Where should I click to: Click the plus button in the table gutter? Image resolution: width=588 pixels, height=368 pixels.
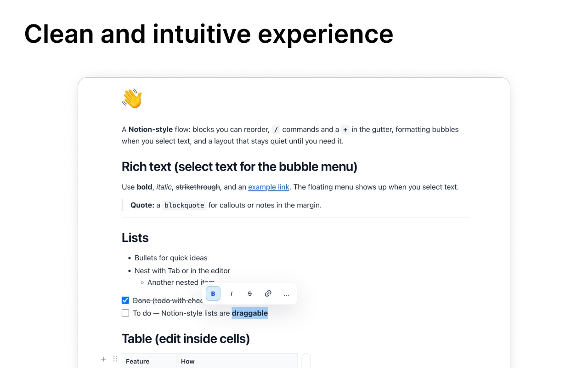[x=103, y=359]
